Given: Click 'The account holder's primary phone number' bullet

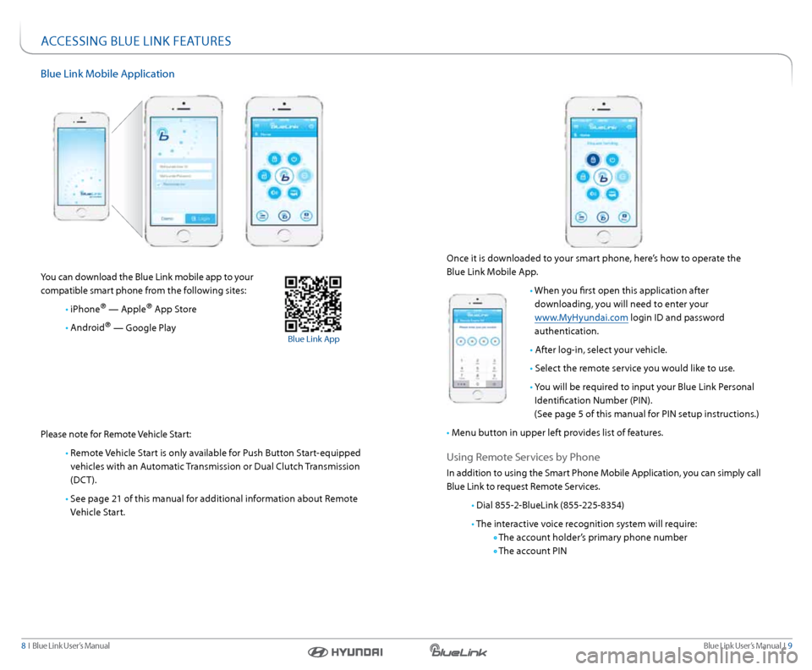Looking at the screenshot, I should pyautogui.click(x=592, y=537).
